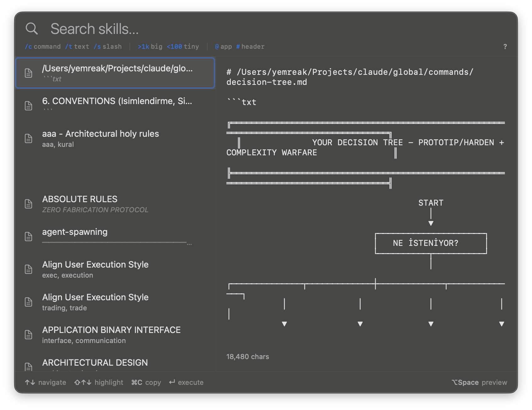The height and width of the screenshot is (410, 532).
Task: Click the file icon next to "6. CONVENTIONS"
Action: pyautogui.click(x=29, y=106)
